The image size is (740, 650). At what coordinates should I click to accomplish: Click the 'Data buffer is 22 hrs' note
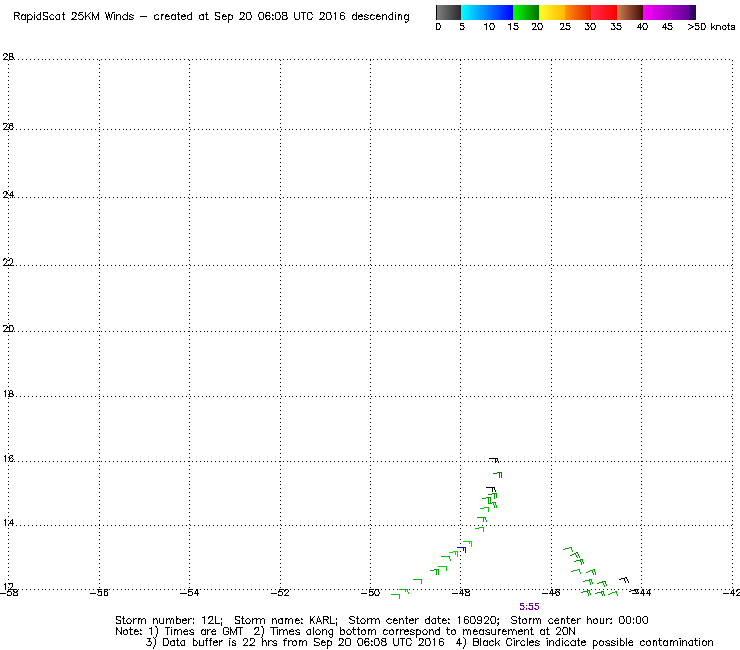(x=295, y=642)
